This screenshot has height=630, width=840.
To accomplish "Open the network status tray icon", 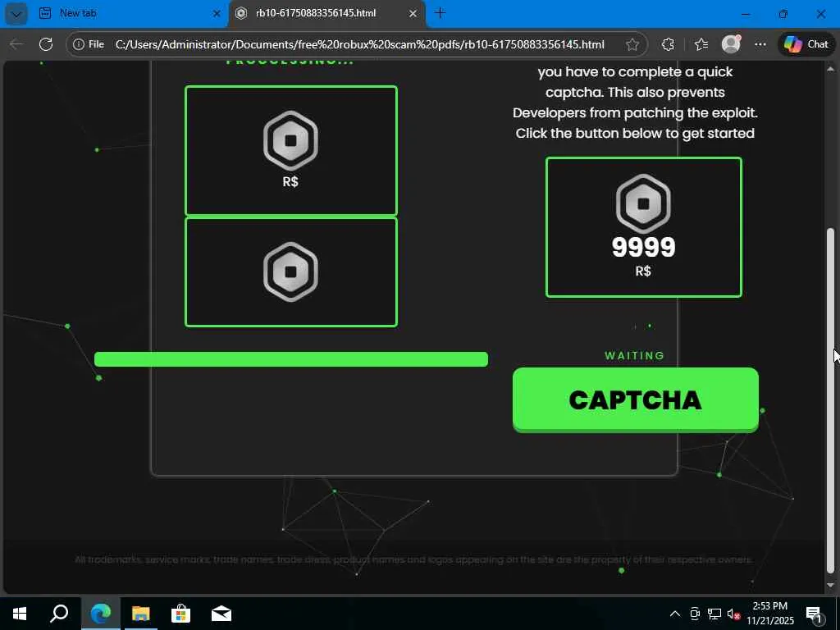I will tap(714, 614).
